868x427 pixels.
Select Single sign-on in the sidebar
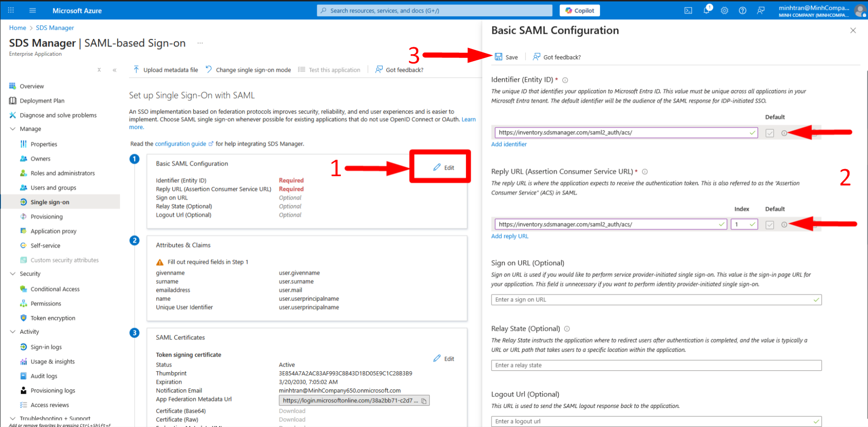60,202
